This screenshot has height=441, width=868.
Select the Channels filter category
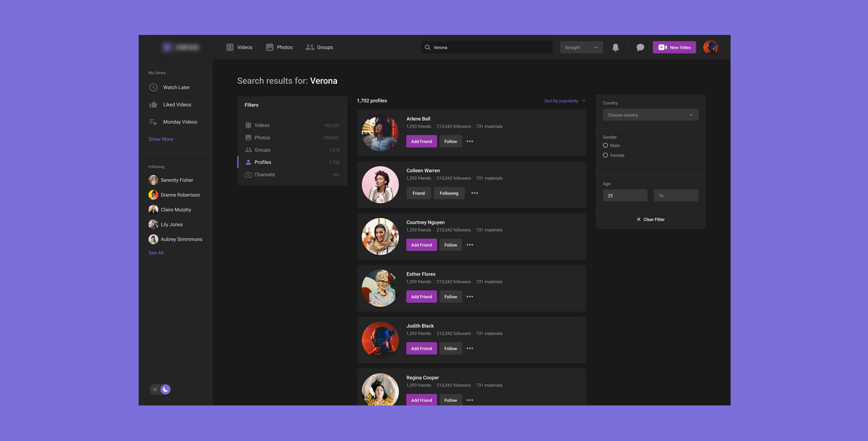(264, 175)
